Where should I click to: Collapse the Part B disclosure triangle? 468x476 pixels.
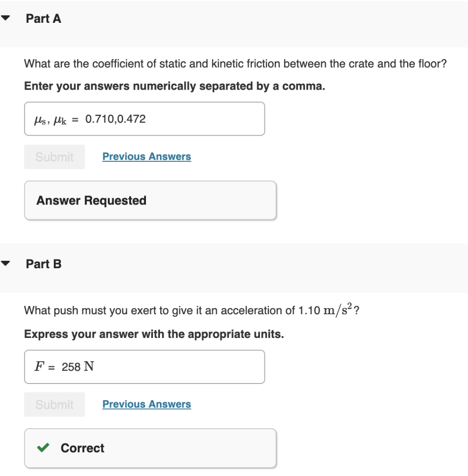(x=6, y=264)
